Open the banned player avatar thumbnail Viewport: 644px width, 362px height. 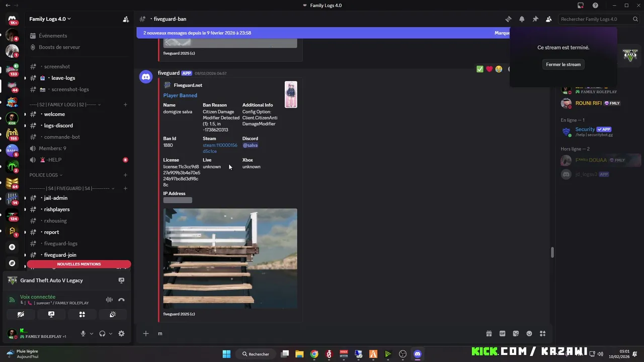click(x=291, y=95)
